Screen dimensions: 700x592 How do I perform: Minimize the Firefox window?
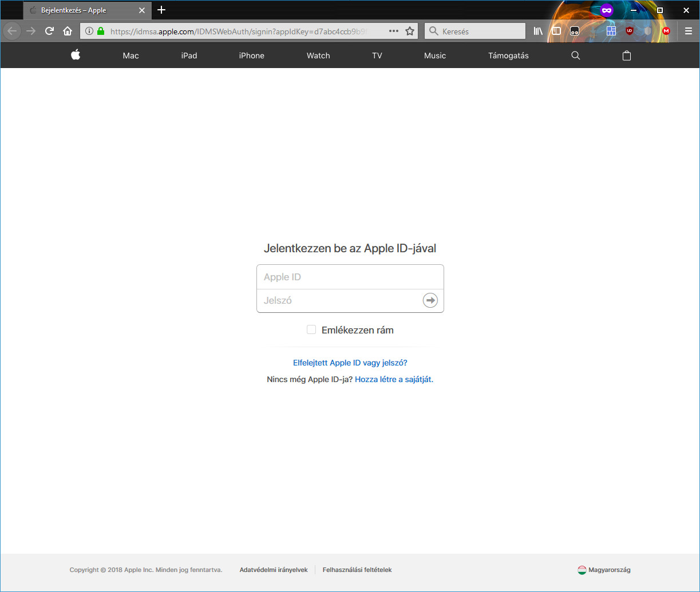tap(633, 10)
